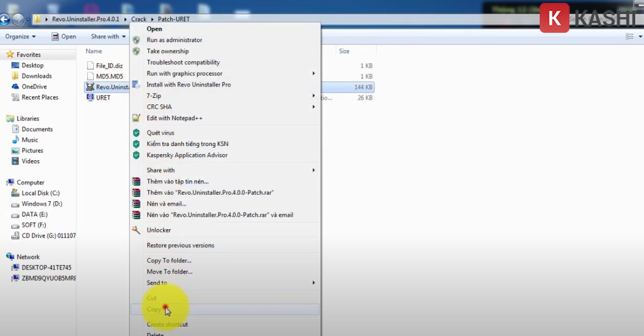The image size is (644, 336).
Task: Click the OneDrive icon in Favorites
Action: tap(16, 87)
